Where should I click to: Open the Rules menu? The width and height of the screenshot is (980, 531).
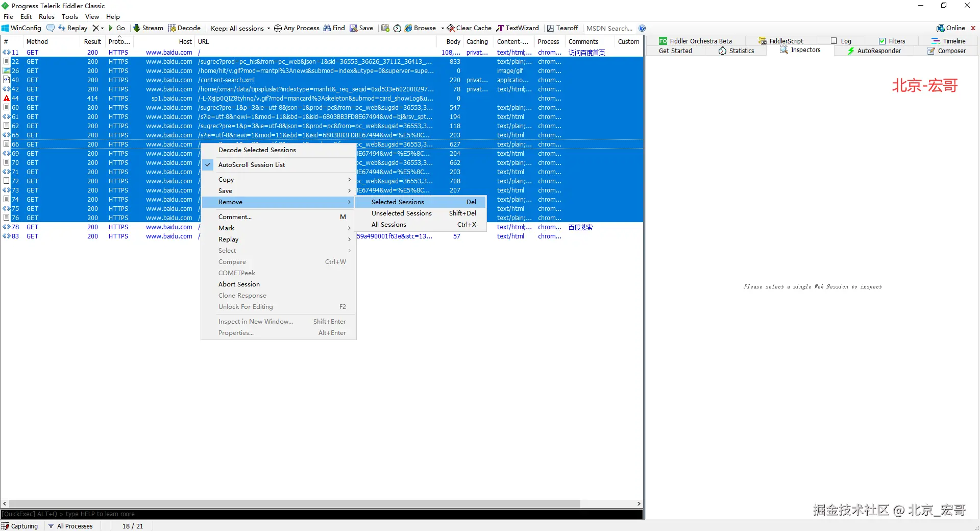(x=46, y=16)
